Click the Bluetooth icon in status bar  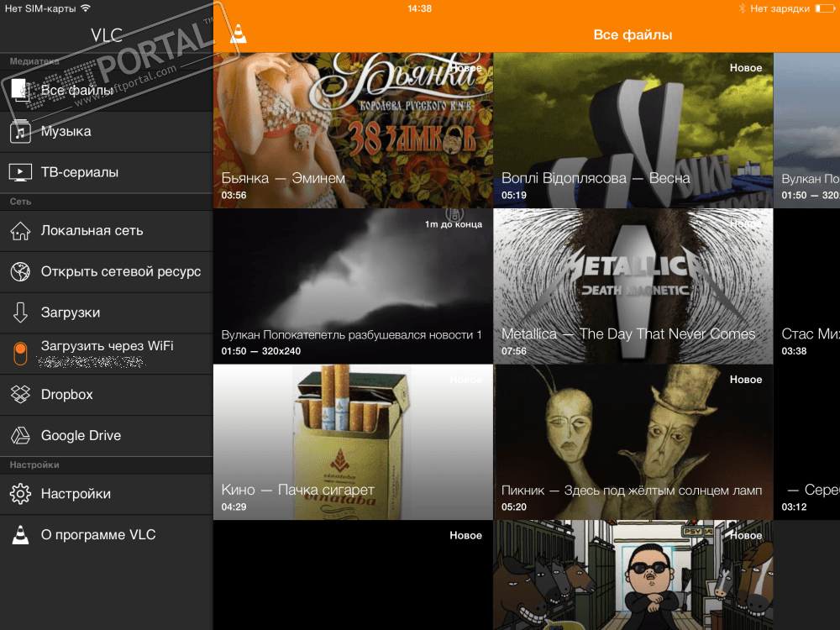tap(742, 8)
